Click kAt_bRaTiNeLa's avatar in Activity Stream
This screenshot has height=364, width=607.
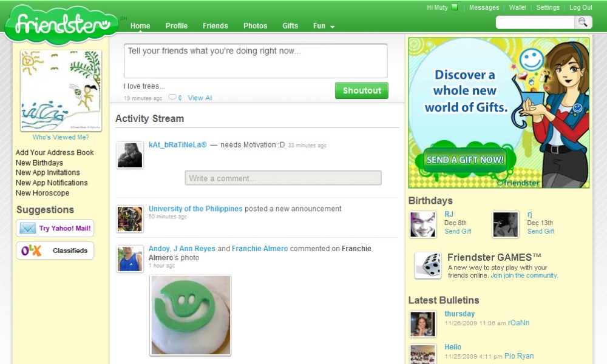coord(130,155)
